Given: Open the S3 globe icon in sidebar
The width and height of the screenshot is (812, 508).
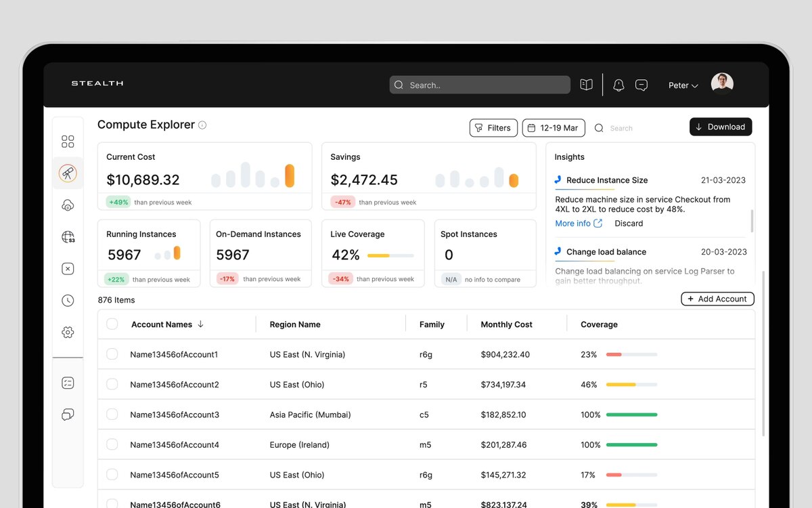Looking at the screenshot, I should click(x=68, y=237).
